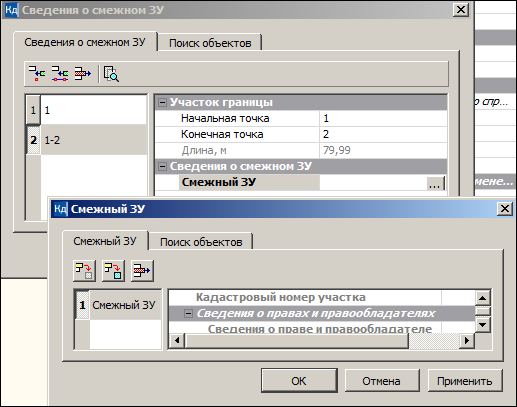Collapse the Участок границы section

pos(162,102)
